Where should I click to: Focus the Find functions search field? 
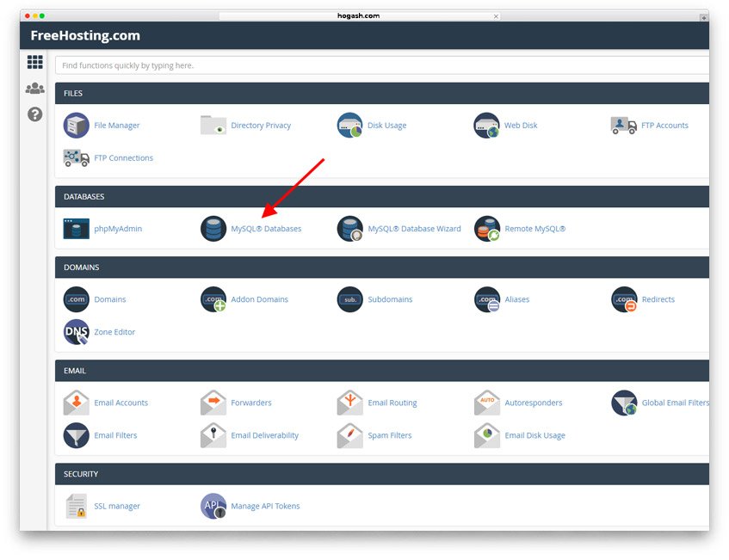pyautogui.click(x=381, y=65)
